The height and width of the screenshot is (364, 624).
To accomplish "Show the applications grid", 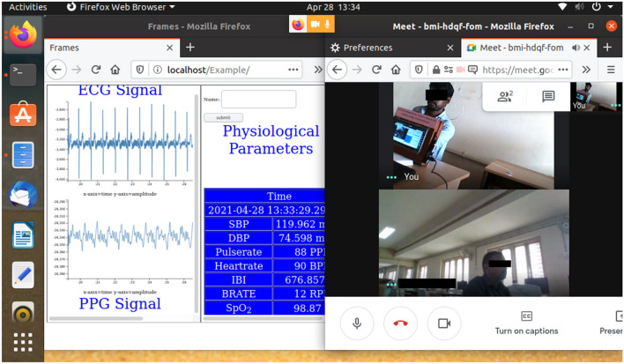I will tap(23, 343).
